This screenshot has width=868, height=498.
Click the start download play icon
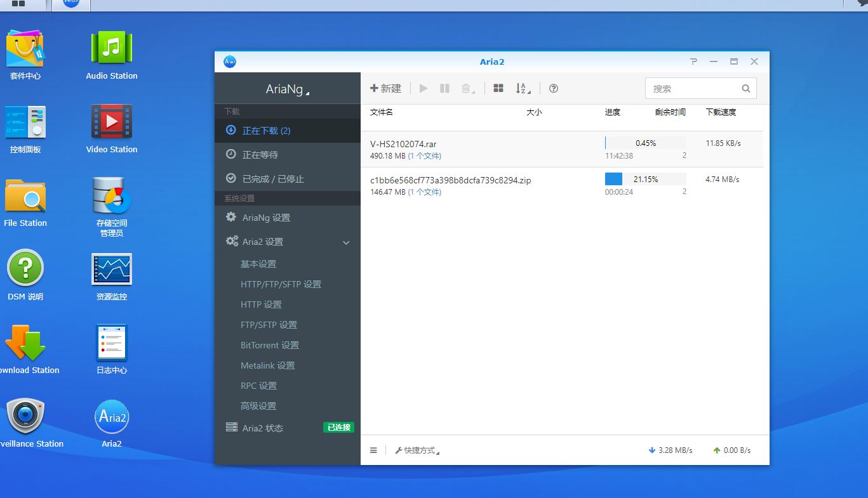[424, 89]
